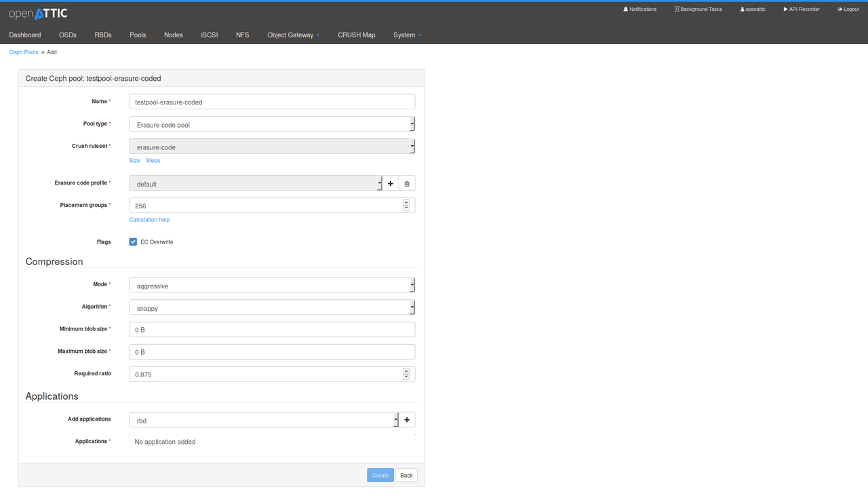Start the API-Recorder

(802, 9)
